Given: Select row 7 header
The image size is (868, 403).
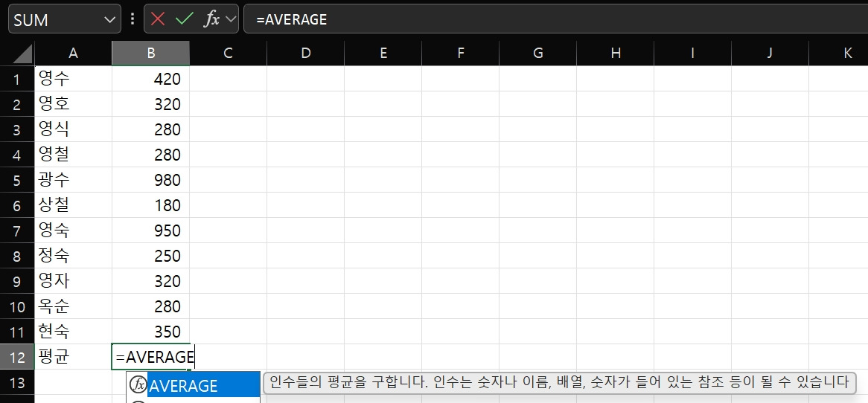Looking at the screenshot, I should [17, 231].
